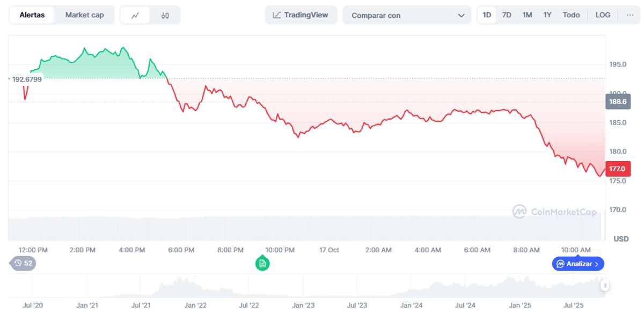
Task: Click the 6:00 PM time axis label
Action: click(x=181, y=250)
